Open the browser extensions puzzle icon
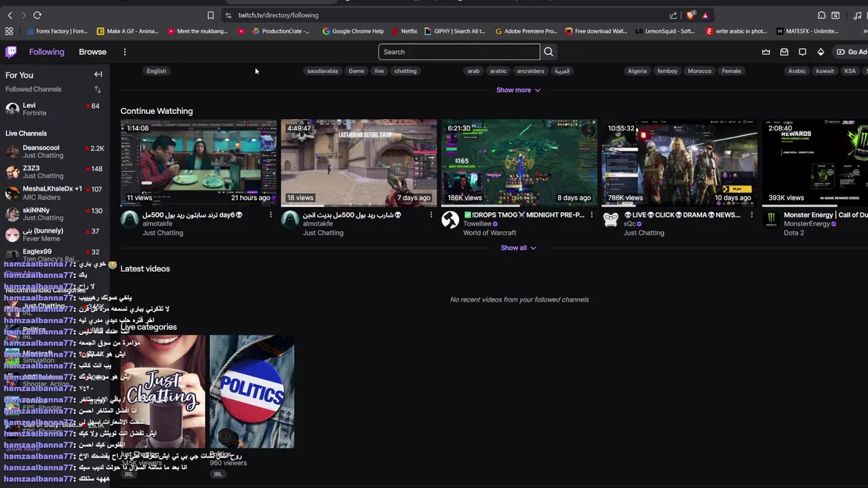Screen dimensions: 868x488 (x=822, y=15)
